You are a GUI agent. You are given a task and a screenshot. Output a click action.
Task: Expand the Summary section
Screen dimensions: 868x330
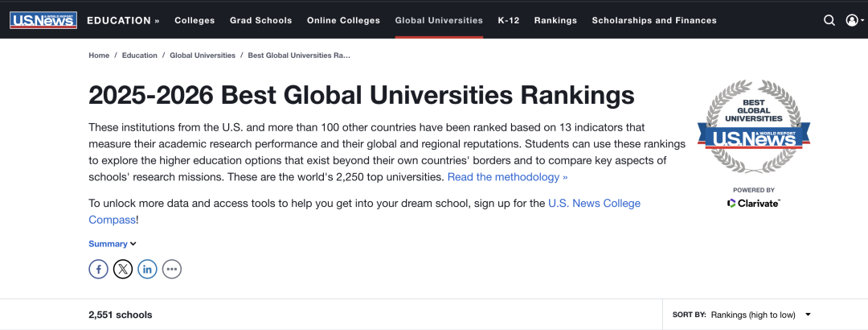point(113,244)
